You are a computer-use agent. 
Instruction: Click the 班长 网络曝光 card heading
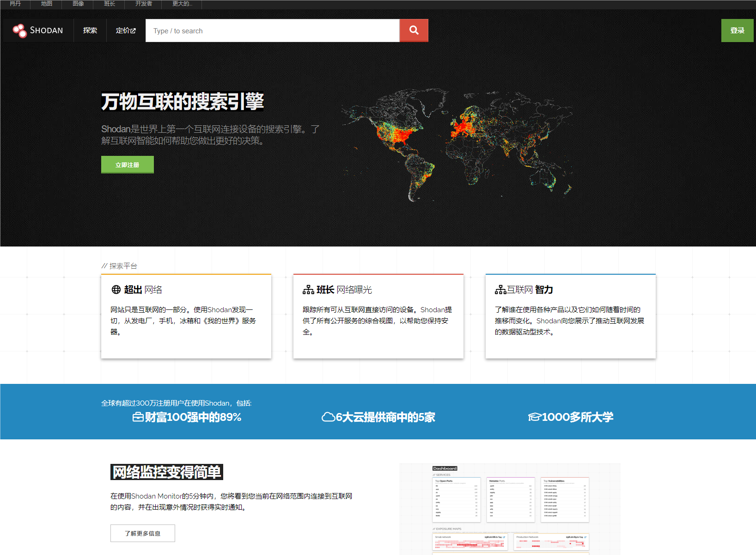pos(344,290)
